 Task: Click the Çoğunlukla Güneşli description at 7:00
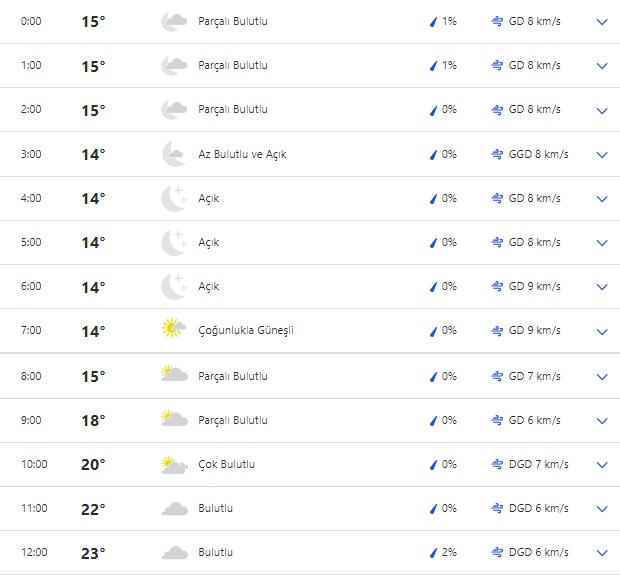coord(245,331)
